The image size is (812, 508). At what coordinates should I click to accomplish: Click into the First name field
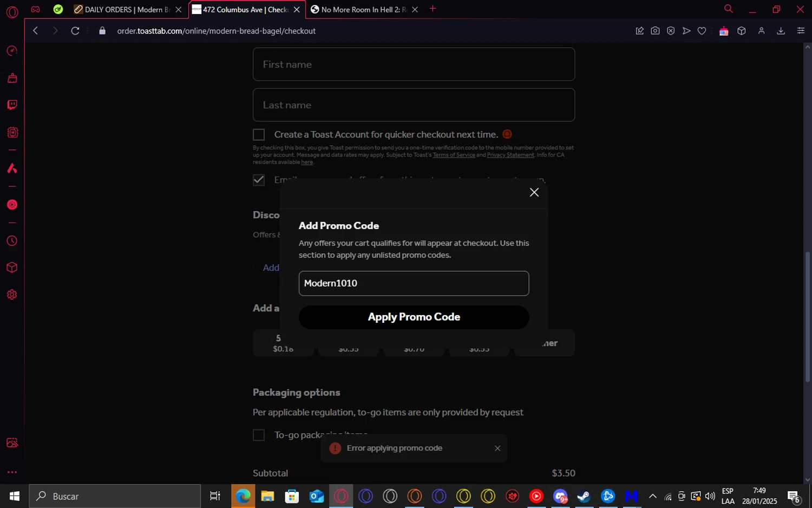pos(414,64)
